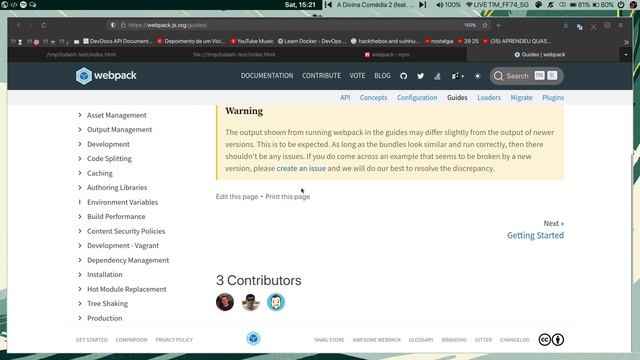The width and height of the screenshot is (640, 360).
Task: Open the Development guide link in sidebar
Action: click(108, 144)
